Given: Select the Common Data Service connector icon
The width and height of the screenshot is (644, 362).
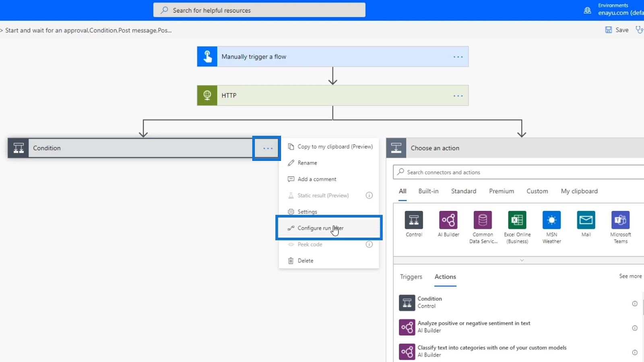Looking at the screenshot, I should [483, 220].
